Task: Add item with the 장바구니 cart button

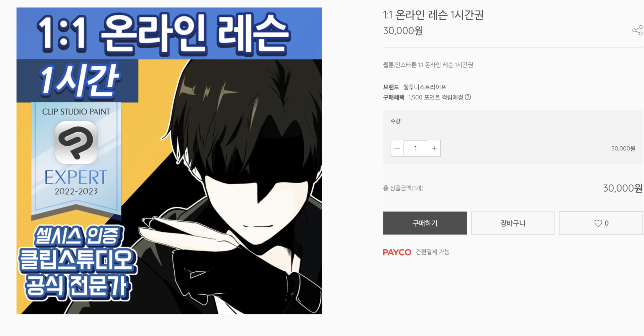Action: tap(513, 223)
